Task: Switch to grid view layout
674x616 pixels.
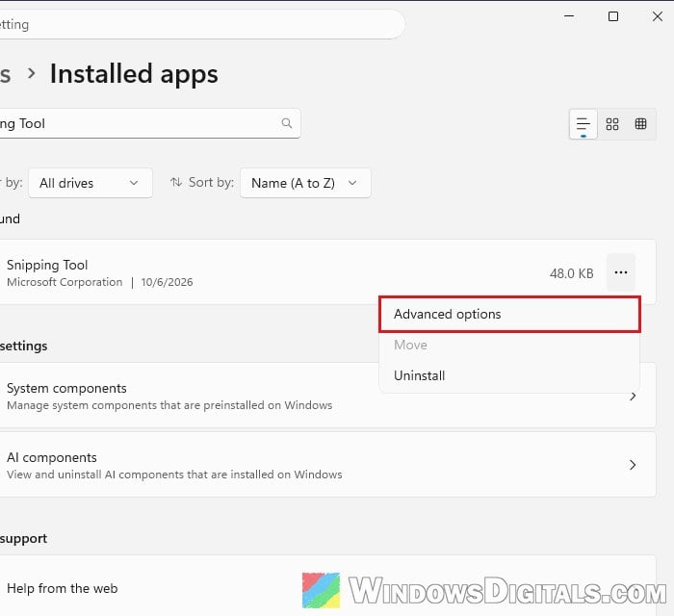Action: pyautogui.click(x=612, y=124)
